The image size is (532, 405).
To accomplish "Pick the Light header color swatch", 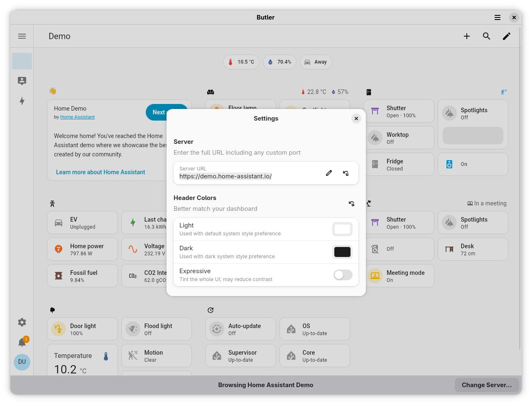I will 343,229.
